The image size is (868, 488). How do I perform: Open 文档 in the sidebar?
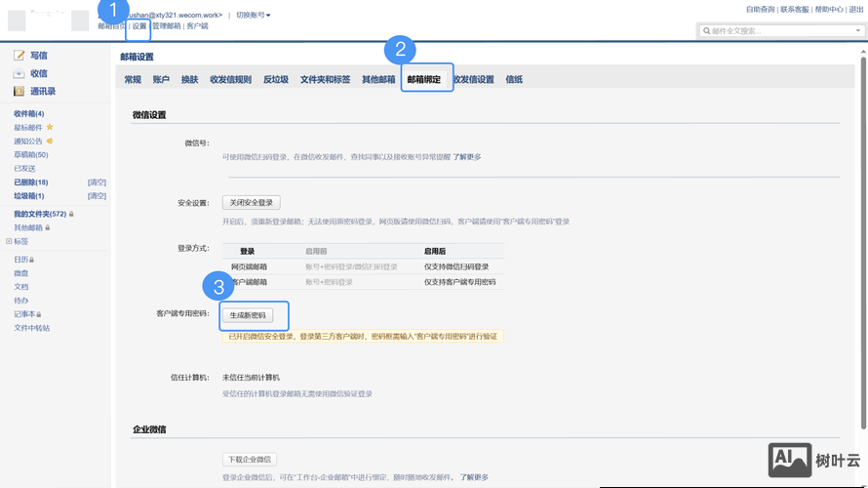point(21,287)
